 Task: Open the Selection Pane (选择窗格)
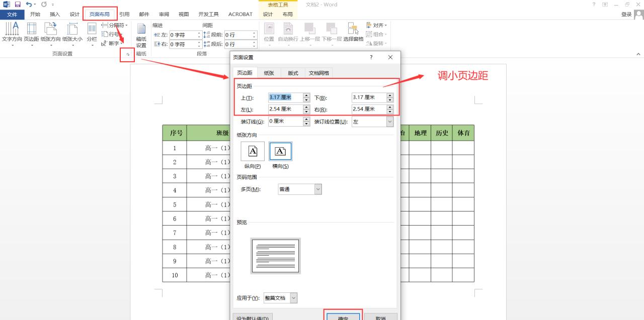coord(353,33)
